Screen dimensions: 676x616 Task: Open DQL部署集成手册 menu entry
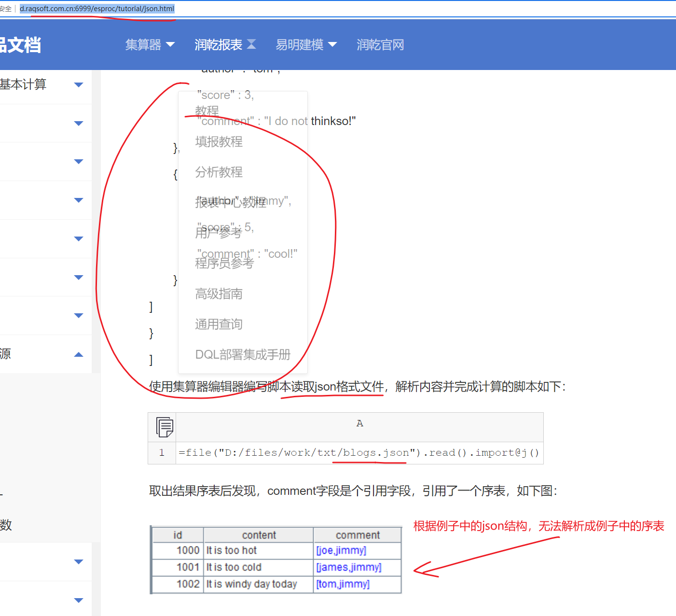(243, 354)
